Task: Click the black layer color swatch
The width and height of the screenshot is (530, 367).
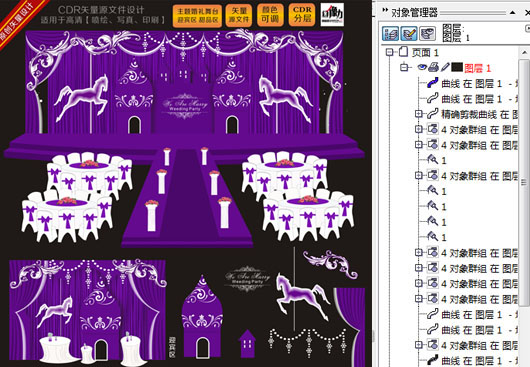Action: (457, 67)
